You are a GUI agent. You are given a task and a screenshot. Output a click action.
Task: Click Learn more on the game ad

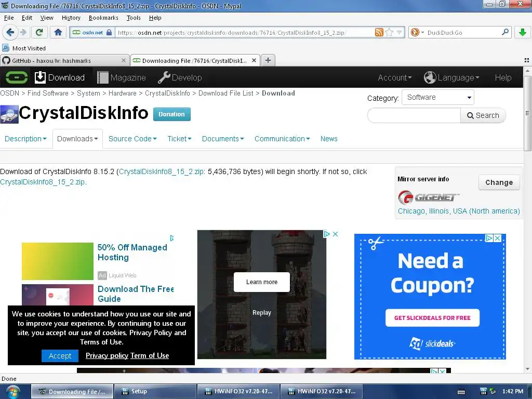[262, 282]
